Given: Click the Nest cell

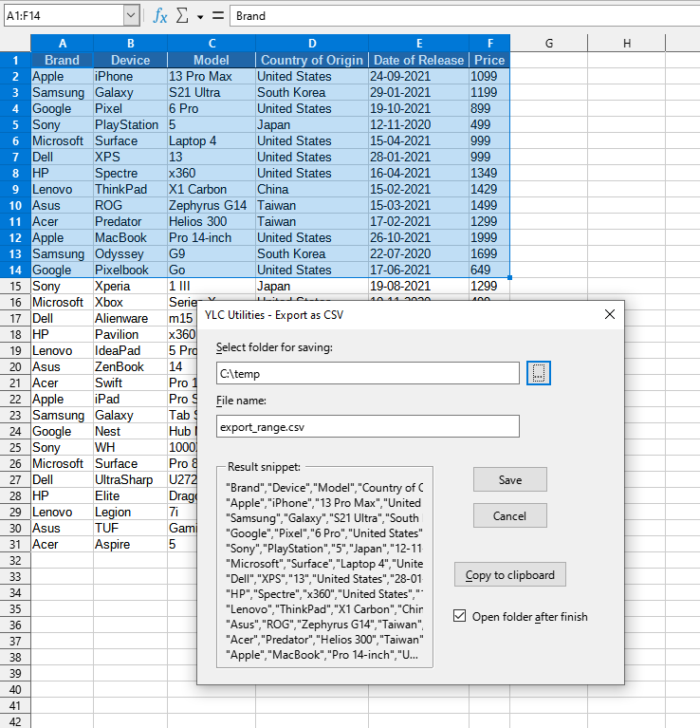Looking at the screenshot, I should [130, 431].
